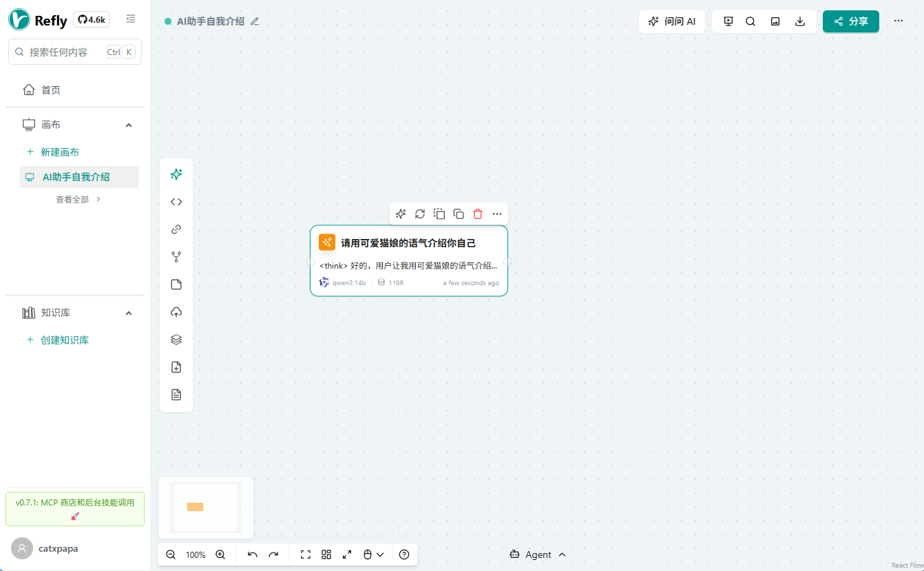Create a new document with file-plus icon
The image size is (924, 571).
point(176,367)
